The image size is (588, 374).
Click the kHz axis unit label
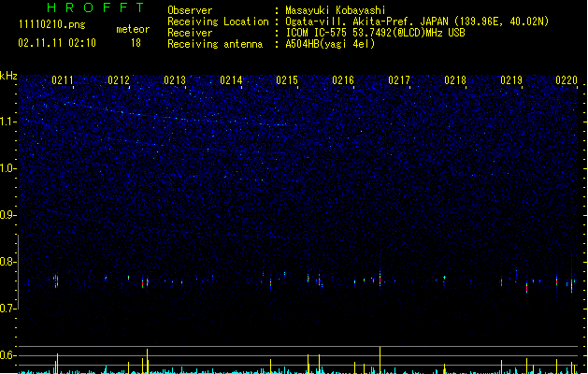(8, 76)
